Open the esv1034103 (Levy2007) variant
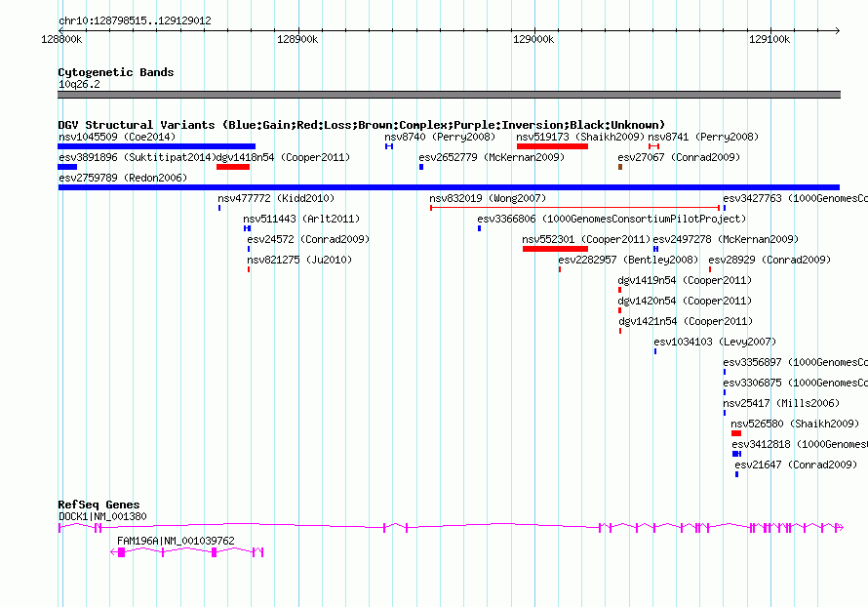The image size is (868, 607). 715,342
